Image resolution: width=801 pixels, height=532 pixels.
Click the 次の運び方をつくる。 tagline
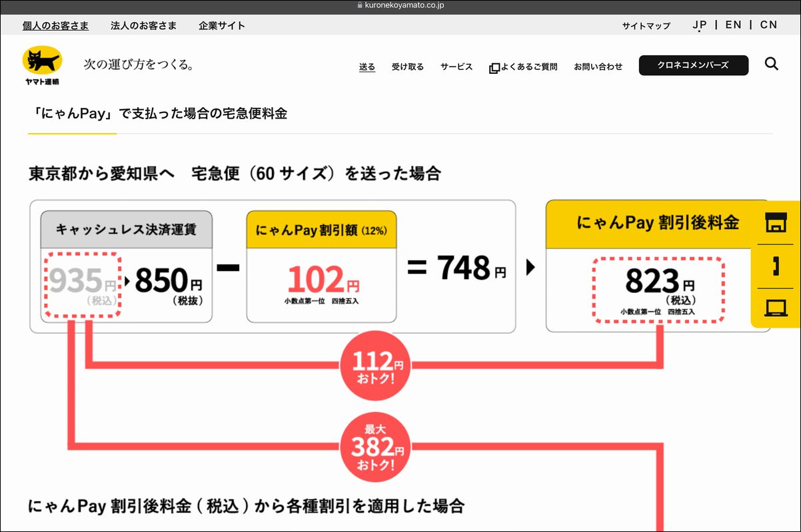click(x=139, y=65)
